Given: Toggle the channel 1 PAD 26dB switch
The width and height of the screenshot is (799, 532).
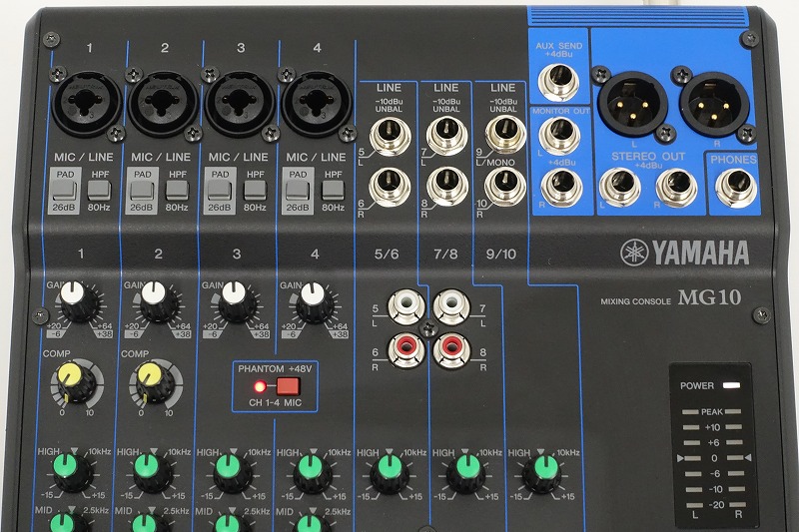Looking at the screenshot, I should click(65, 191).
